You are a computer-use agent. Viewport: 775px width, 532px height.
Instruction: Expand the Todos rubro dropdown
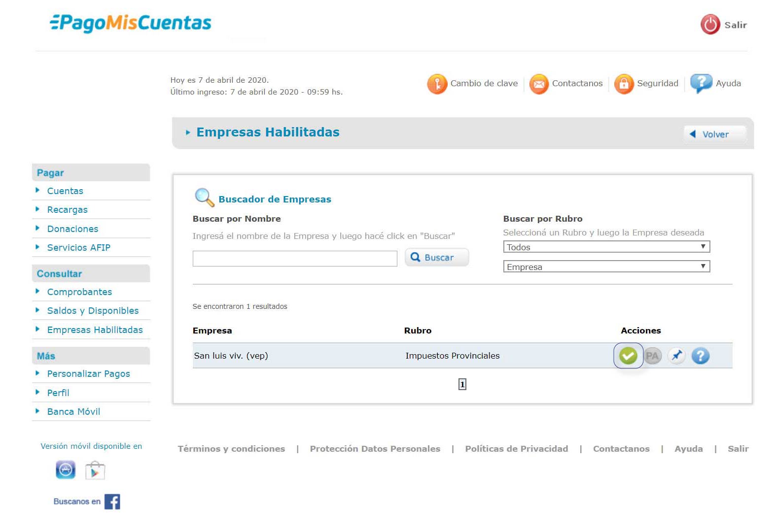606,247
